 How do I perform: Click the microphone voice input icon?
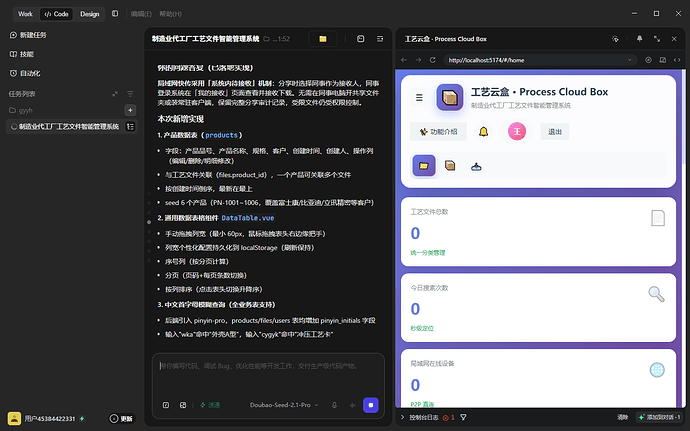pyautogui.click(x=334, y=405)
